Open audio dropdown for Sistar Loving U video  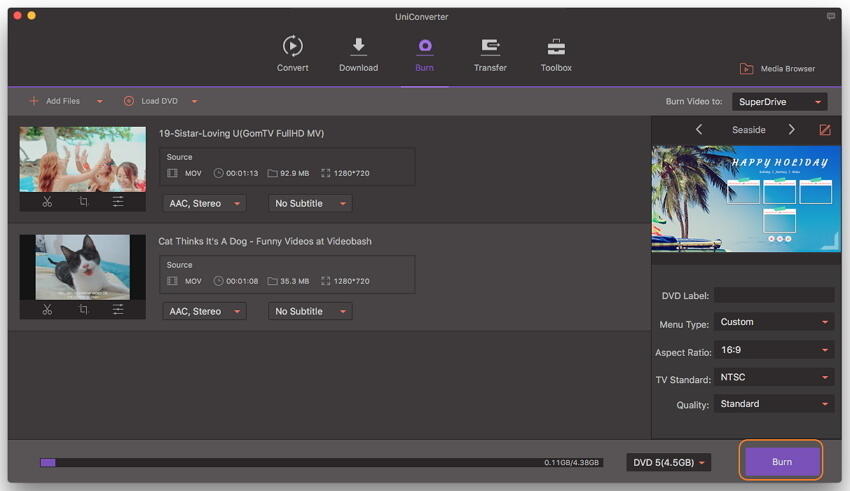tap(204, 204)
